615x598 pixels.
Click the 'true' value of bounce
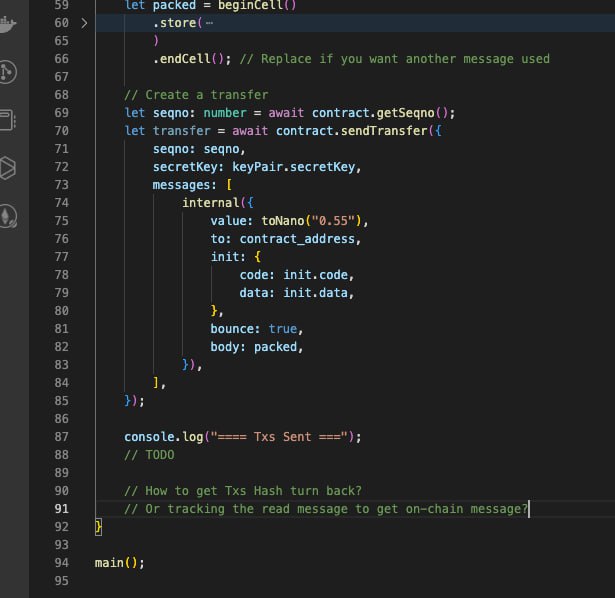283,329
